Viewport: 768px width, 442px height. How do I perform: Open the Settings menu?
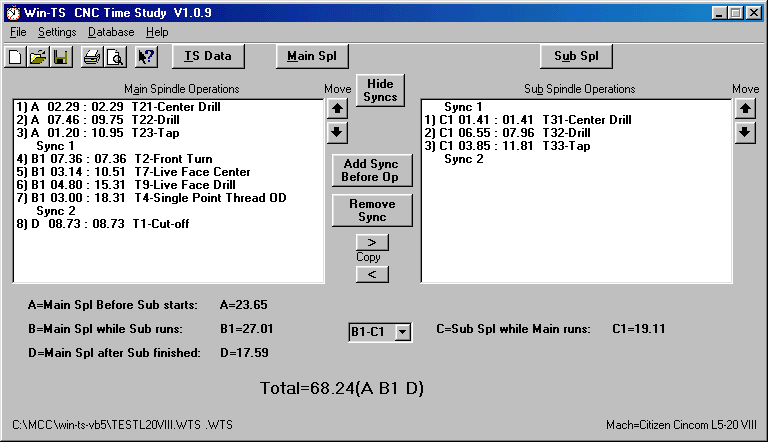pos(57,32)
